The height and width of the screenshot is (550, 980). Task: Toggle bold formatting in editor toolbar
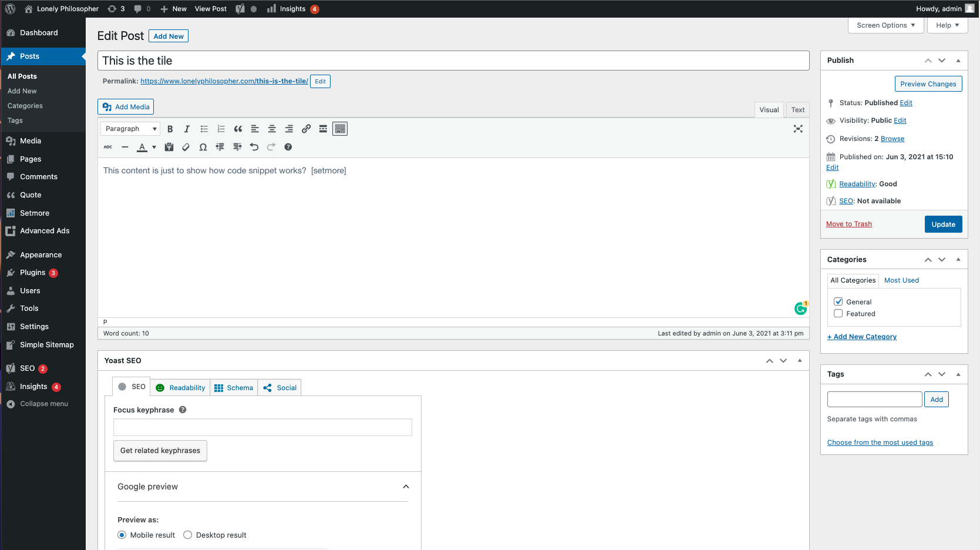(x=170, y=129)
